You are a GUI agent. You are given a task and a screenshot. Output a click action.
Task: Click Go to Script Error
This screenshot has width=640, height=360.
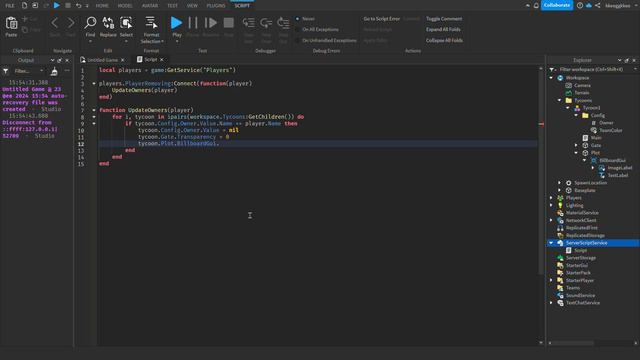tap(382, 19)
